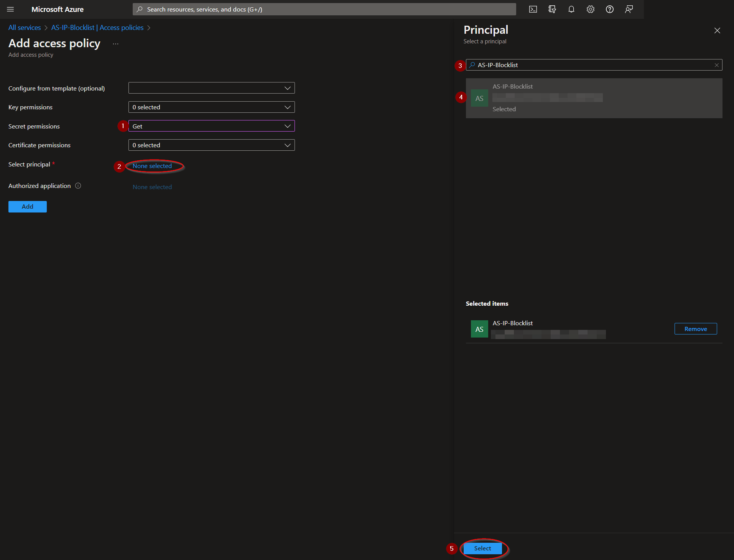The image size is (734, 560).
Task: Expand Certificate permissions dropdown
Action: coord(212,145)
